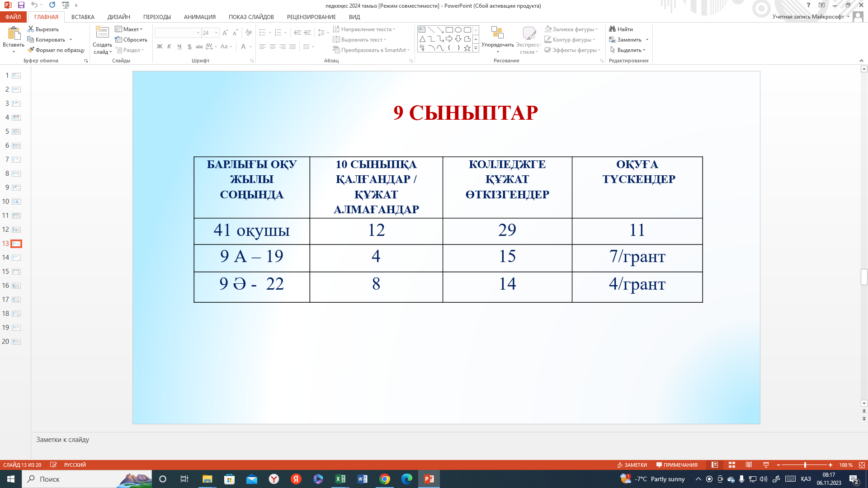Switch to Reading view icon in status bar

tap(749, 465)
